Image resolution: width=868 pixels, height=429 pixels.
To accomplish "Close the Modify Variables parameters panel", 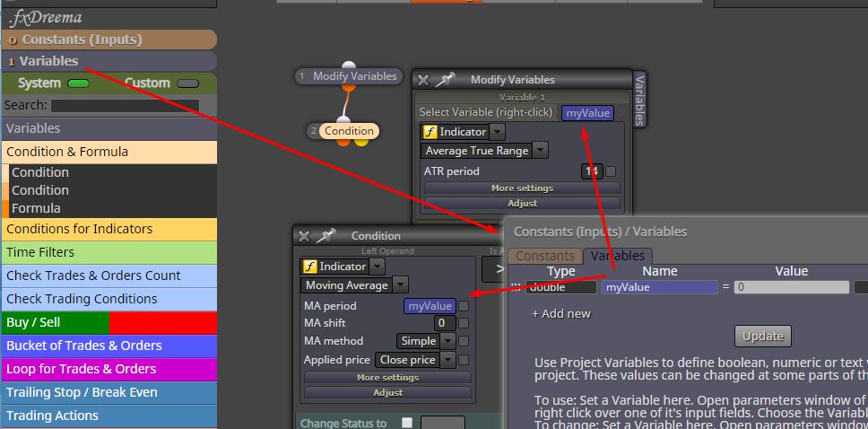I will pos(423,81).
